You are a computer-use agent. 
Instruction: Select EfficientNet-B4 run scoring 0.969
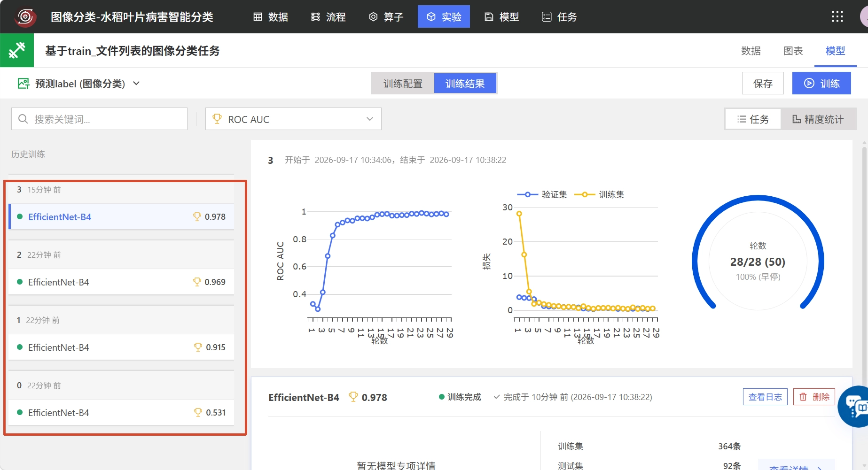click(x=122, y=282)
